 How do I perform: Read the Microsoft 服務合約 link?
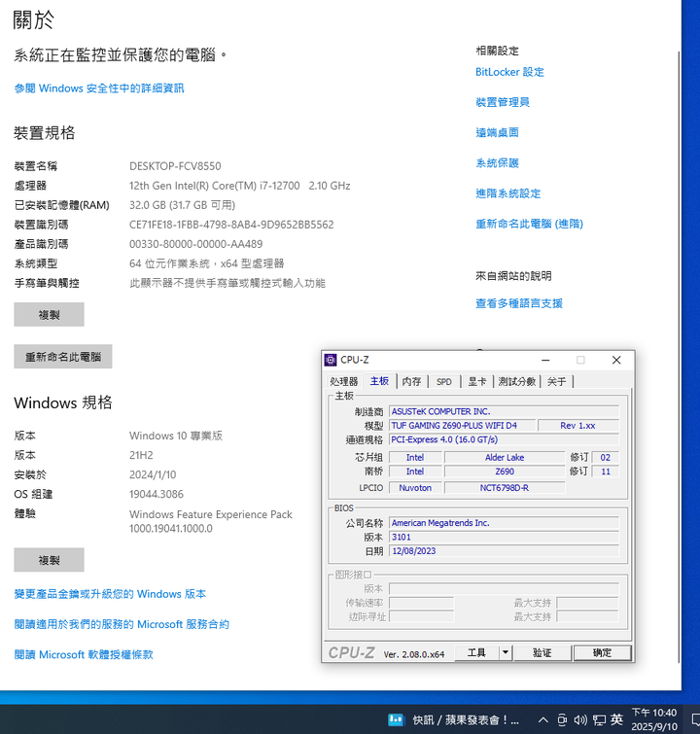point(122,624)
